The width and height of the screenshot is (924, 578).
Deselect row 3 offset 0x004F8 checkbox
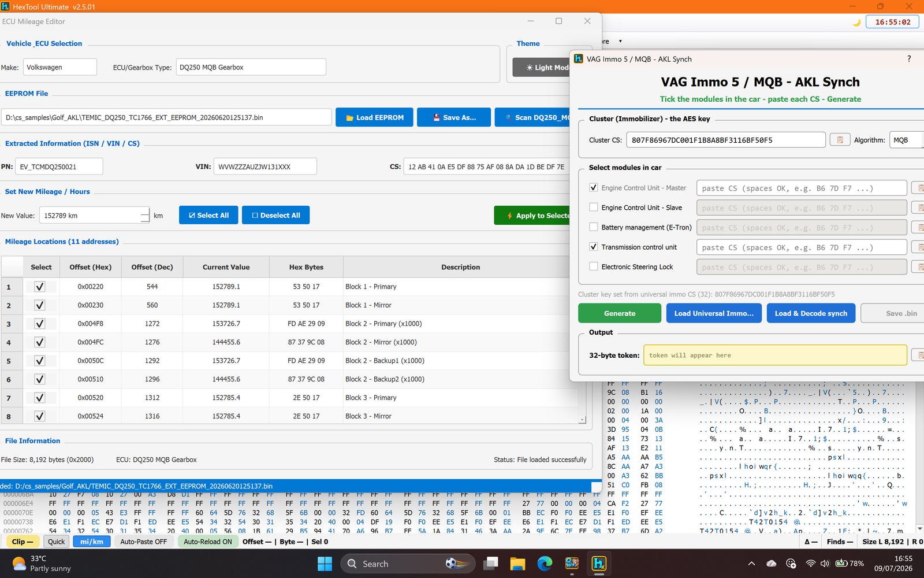[40, 324]
